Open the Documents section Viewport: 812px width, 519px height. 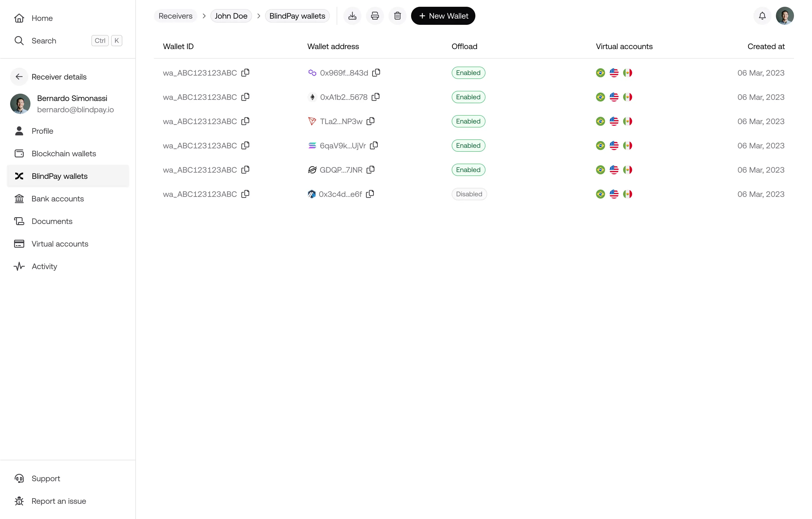point(52,221)
